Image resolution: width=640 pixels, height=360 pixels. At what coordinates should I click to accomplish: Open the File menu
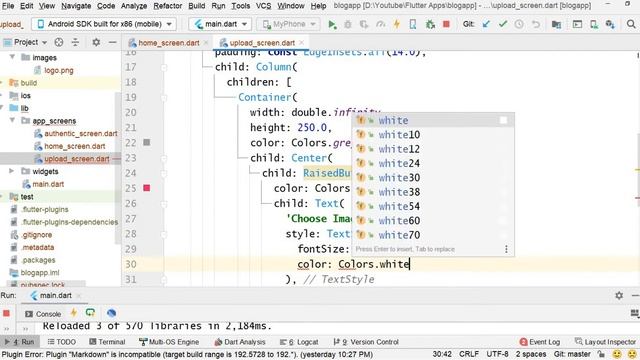coord(8,6)
